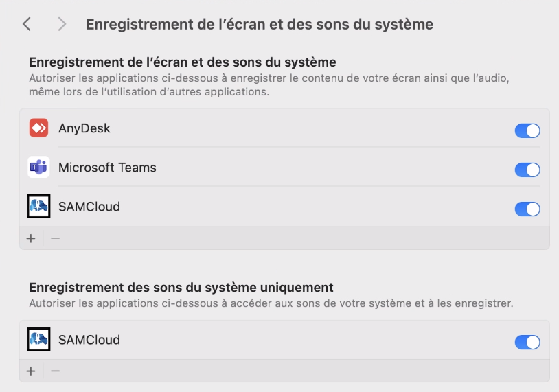The width and height of the screenshot is (559, 392).
Task: Turn off Microsoft Teams screen recording toggle
Action: click(527, 170)
